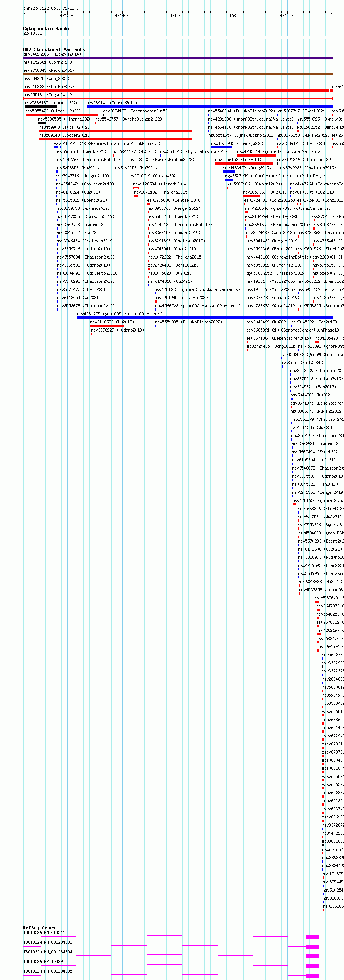The image size is (344, 980).
Task: Select nsv1126634 (Alsmadi2014) label
Action: (x=161, y=184)
